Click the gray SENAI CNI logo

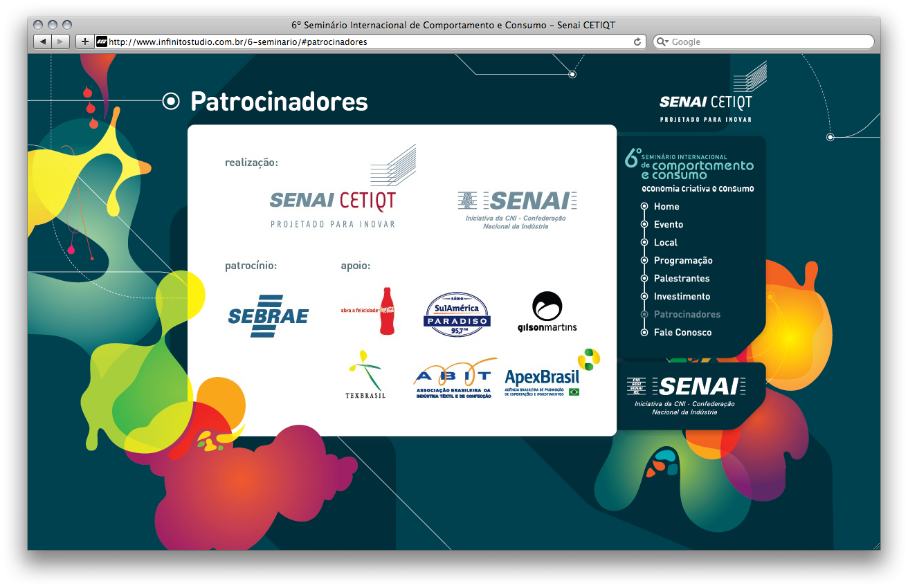(x=517, y=210)
